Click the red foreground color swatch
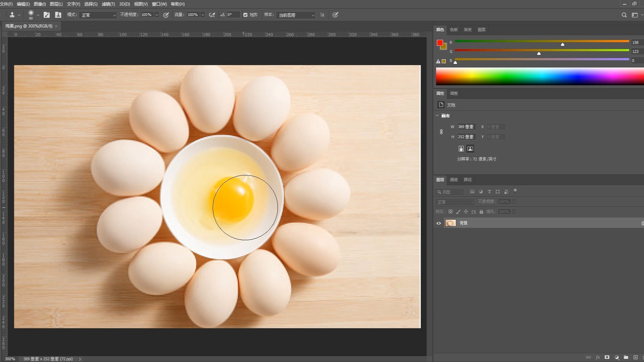The height and width of the screenshot is (362, 644). (x=440, y=43)
